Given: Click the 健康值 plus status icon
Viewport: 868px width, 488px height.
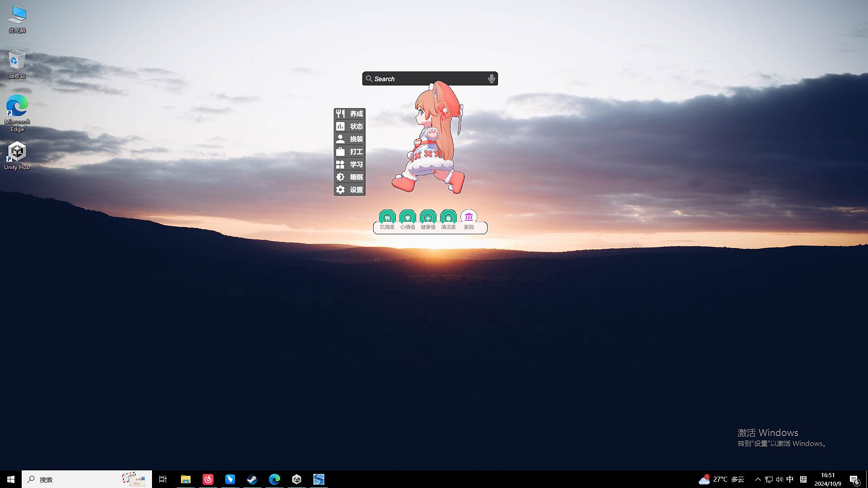Looking at the screenshot, I should 428,218.
